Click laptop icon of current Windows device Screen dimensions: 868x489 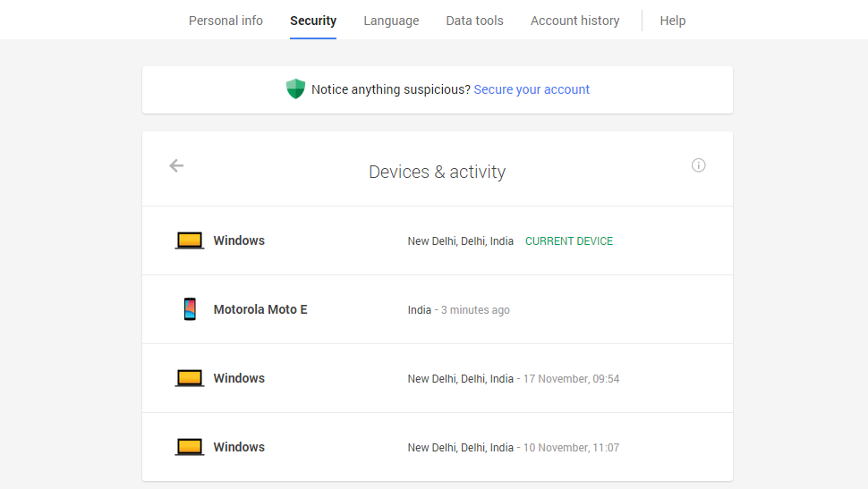click(190, 240)
